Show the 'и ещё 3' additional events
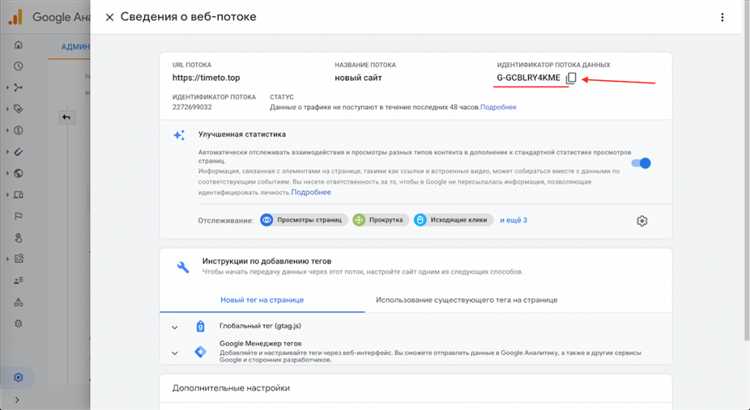Image resolution: width=750 pixels, height=410 pixels. (513, 220)
